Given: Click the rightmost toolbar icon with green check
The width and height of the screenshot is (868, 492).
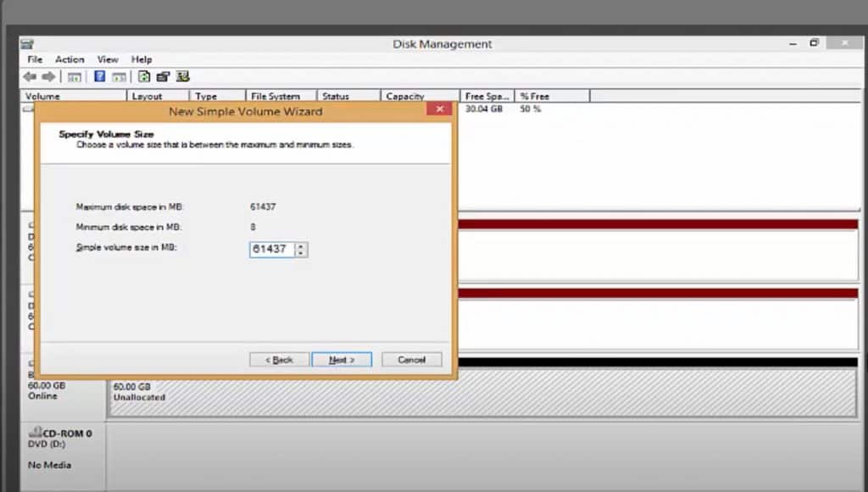Looking at the screenshot, I should 183,77.
